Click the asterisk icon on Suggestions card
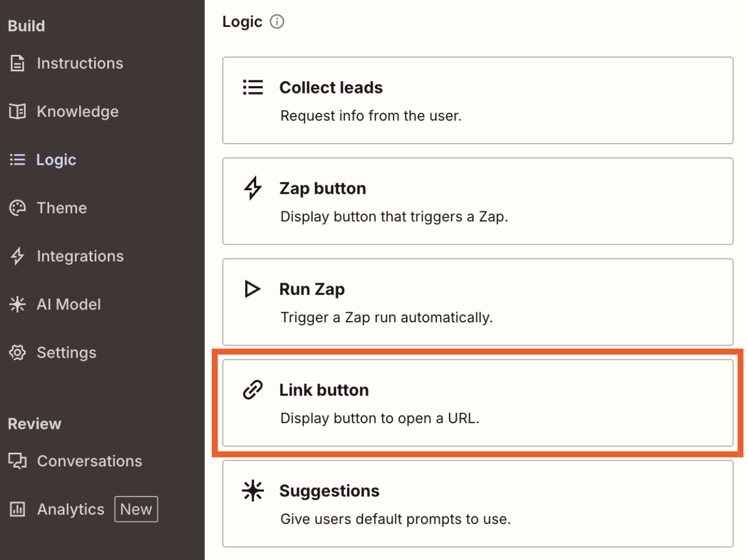The image size is (748, 560). pos(253,490)
